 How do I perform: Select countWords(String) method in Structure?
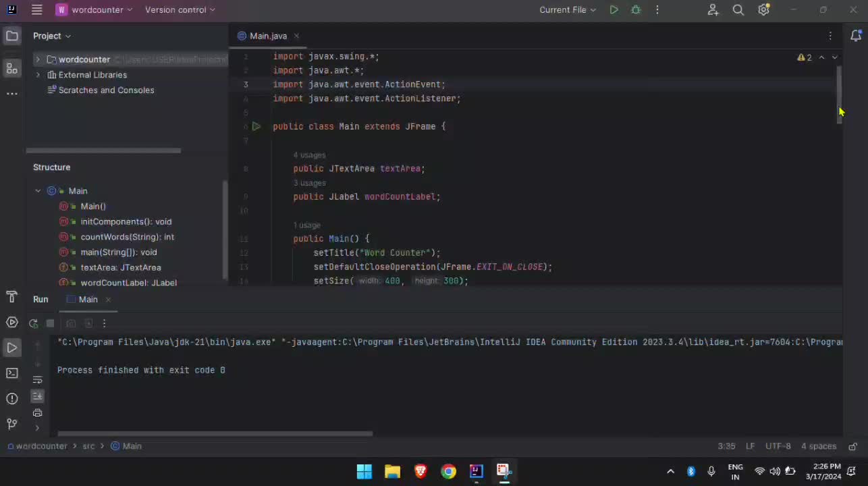127,237
